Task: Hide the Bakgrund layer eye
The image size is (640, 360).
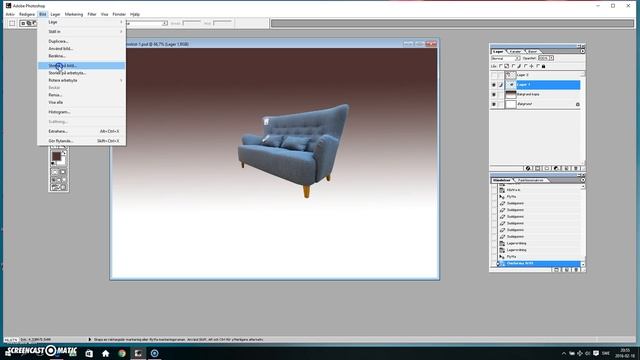Action: (x=493, y=104)
